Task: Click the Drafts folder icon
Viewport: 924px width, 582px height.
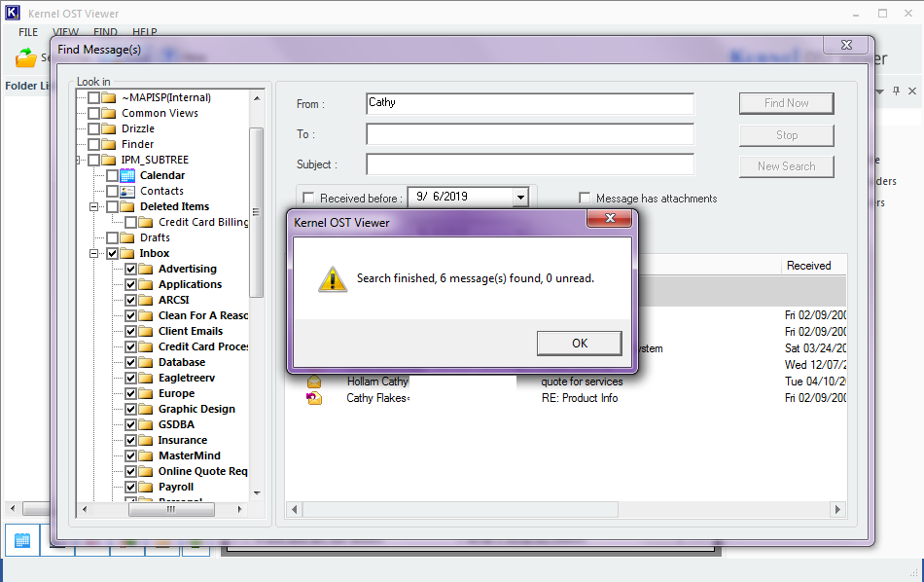Action: 127,237
